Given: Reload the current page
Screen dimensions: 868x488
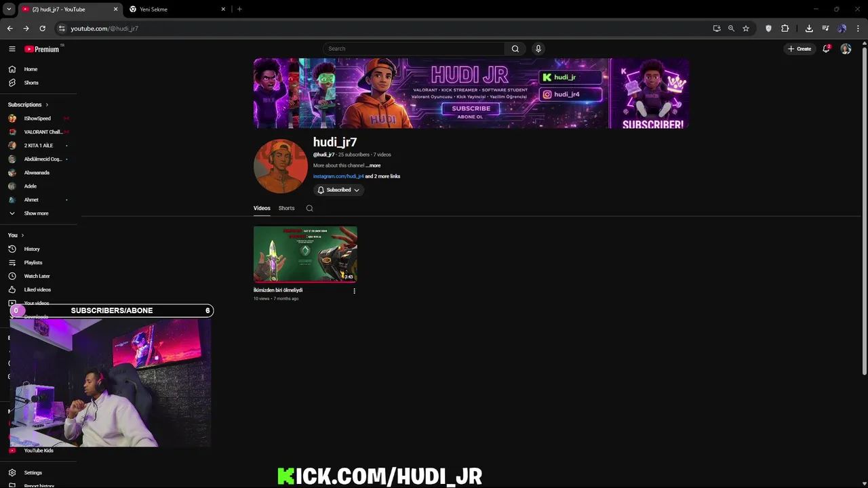Looking at the screenshot, I should (42, 28).
